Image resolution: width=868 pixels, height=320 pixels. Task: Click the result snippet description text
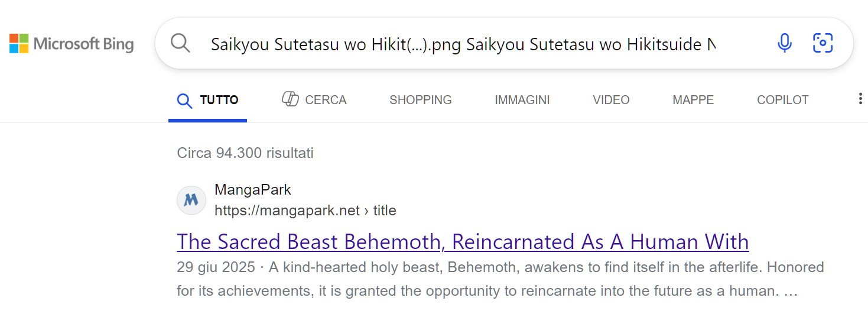[500, 279]
